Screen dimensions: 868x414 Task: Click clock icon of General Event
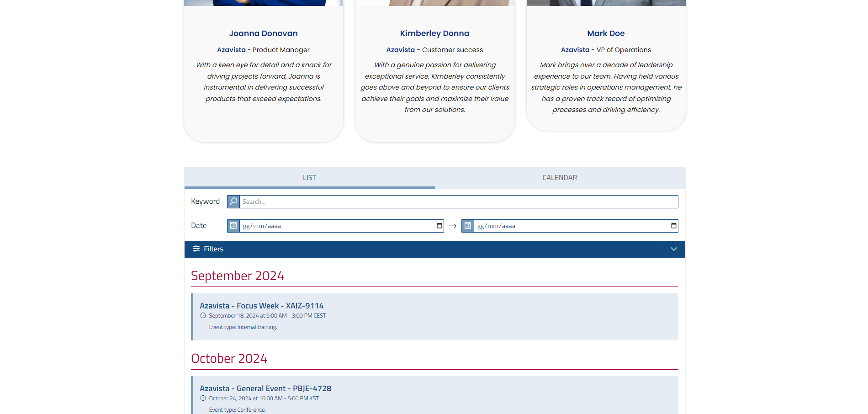[203, 398]
